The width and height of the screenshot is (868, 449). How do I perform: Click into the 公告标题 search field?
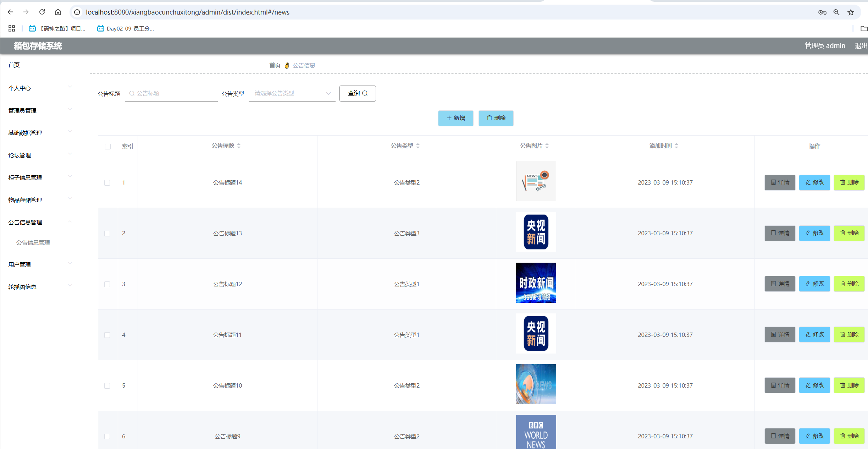click(x=171, y=93)
